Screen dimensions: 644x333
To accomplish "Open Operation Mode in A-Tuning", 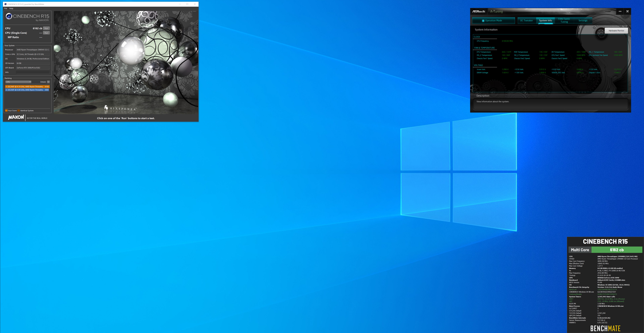I will point(494,21).
